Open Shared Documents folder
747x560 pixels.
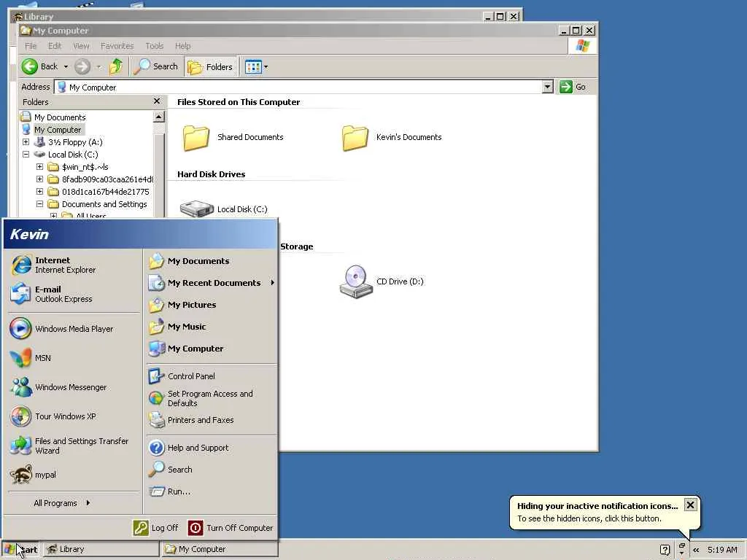click(x=233, y=138)
